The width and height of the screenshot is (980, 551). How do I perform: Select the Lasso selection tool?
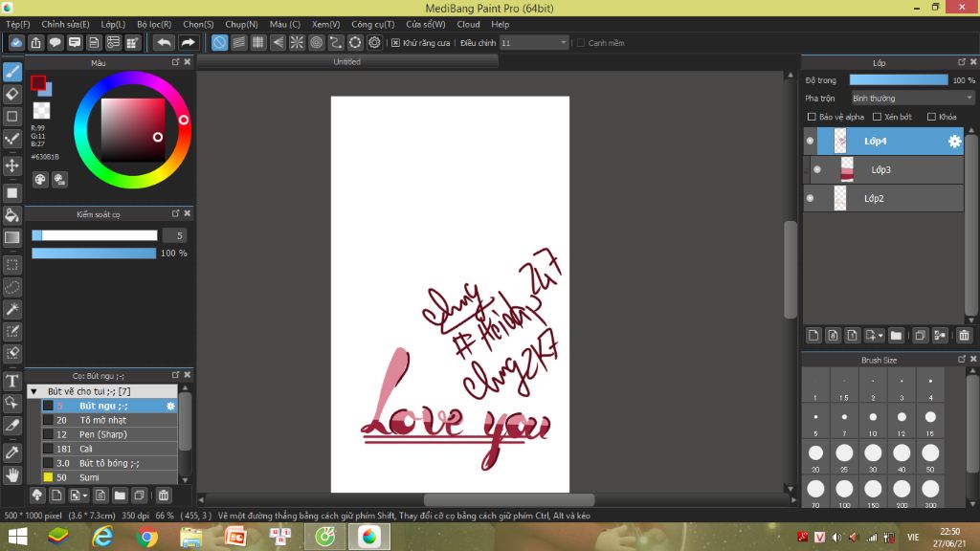click(x=12, y=287)
